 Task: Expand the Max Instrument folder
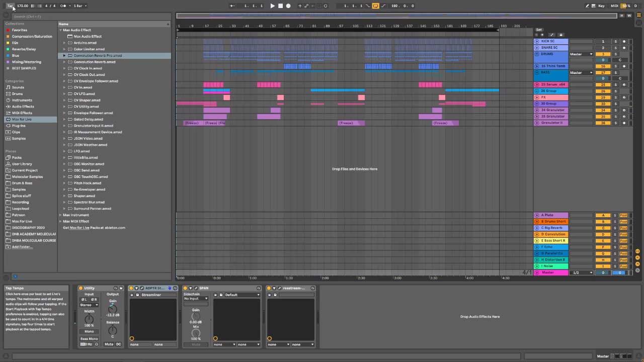[60, 215]
